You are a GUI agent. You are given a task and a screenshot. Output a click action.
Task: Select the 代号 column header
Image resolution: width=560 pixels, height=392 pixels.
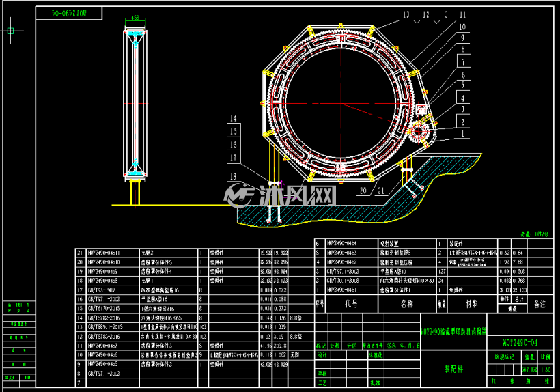click(x=351, y=304)
